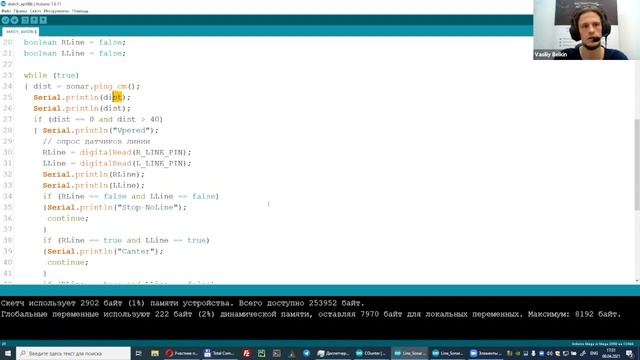Click the Open sketch toolbar icon
Viewport: 640px width, 360px height.
click(x=34, y=20)
